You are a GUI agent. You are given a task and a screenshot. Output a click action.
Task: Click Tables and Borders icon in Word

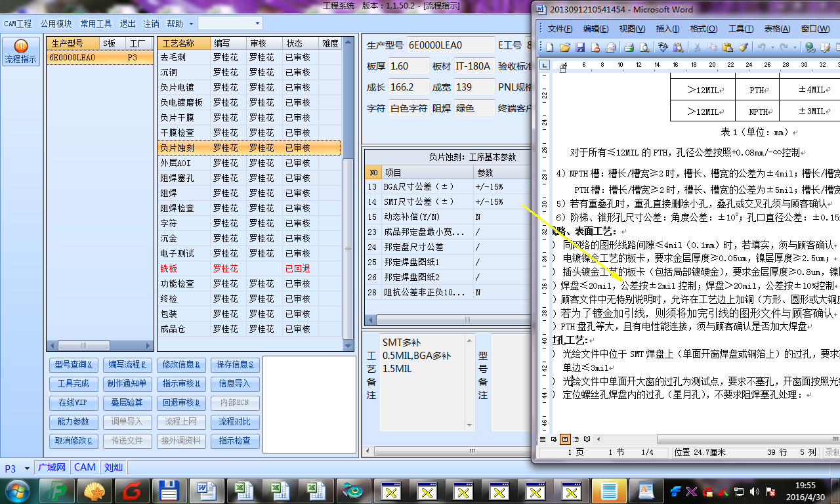click(x=826, y=47)
